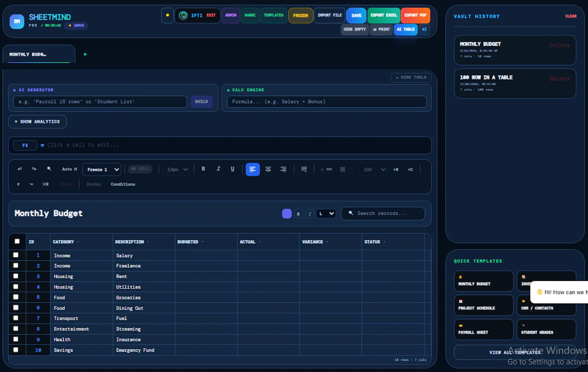Open the Templates menu button
The height and width of the screenshot is (372, 588).
(273, 15)
